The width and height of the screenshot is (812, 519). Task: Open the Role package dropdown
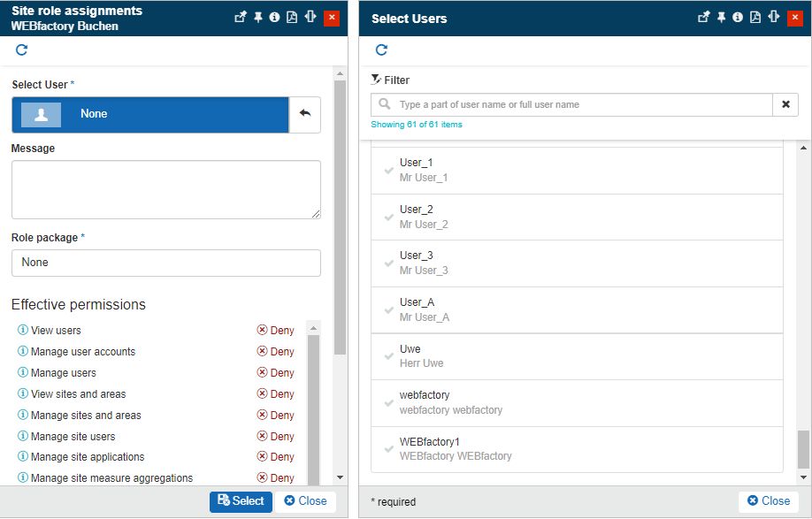pos(165,263)
